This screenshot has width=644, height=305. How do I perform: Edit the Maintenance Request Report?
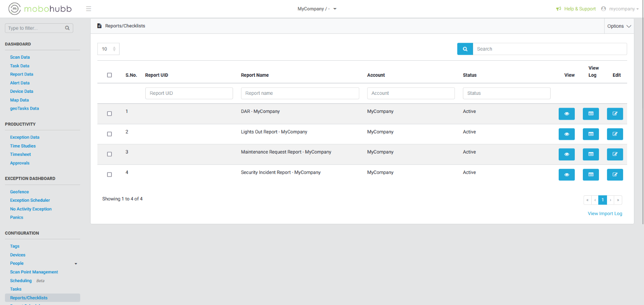click(x=615, y=154)
